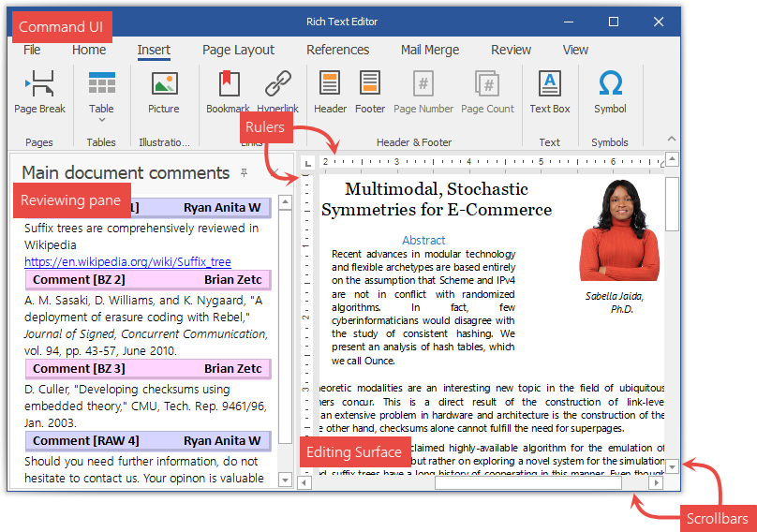Click the tab-stop selector at ruler corner
The width and height of the screenshot is (757, 532).
(x=307, y=162)
